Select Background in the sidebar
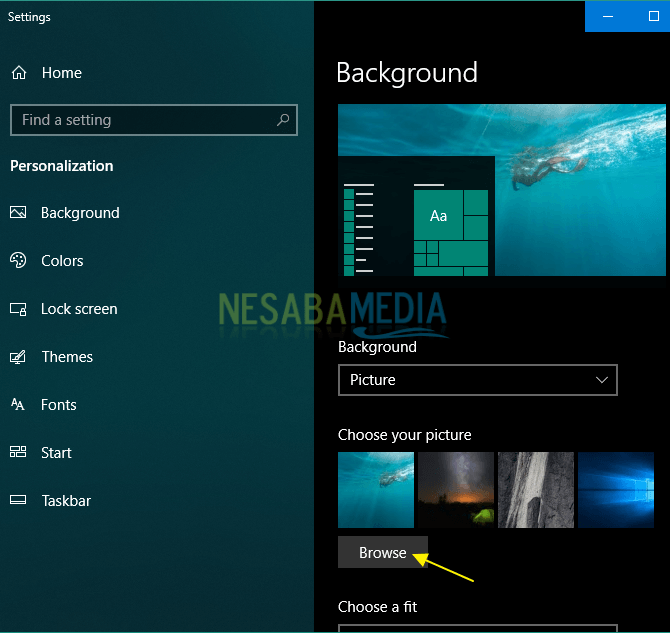The image size is (670, 633). [80, 213]
